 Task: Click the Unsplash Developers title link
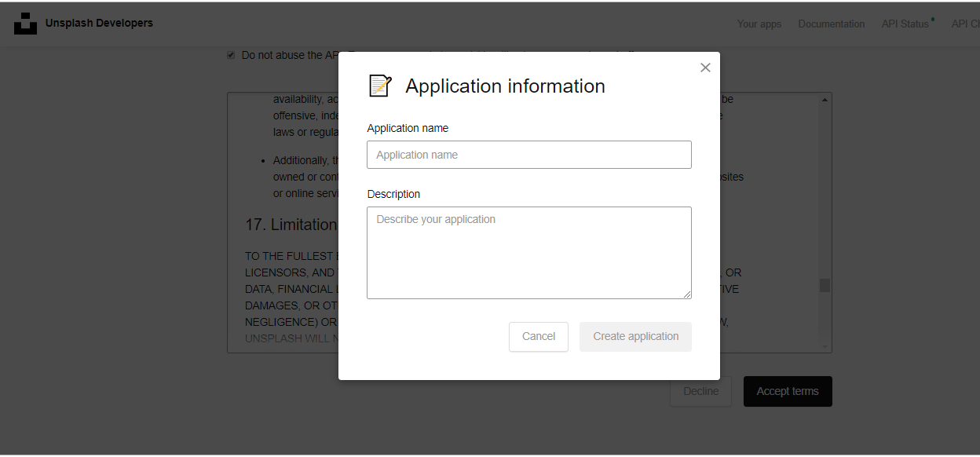pos(99,23)
